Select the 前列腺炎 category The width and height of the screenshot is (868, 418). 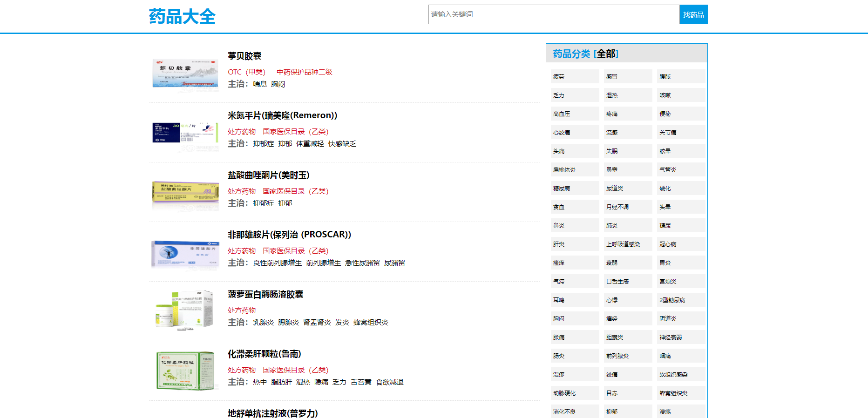coord(628,356)
